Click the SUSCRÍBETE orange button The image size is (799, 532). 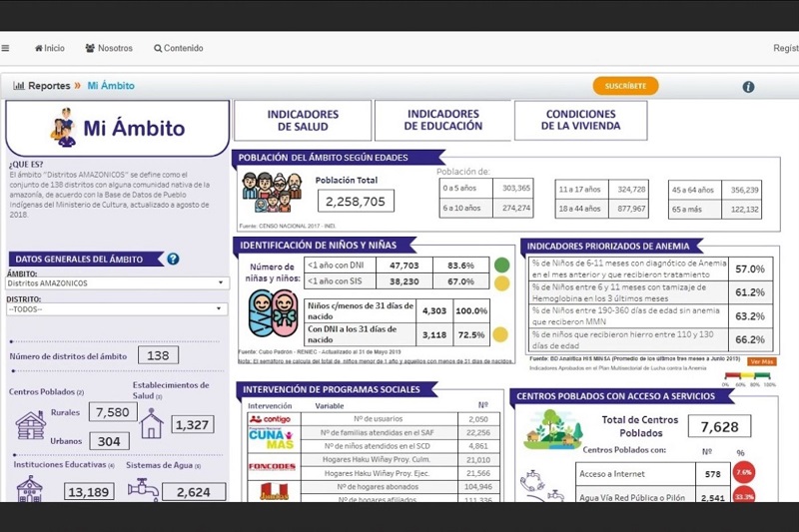(x=625, y=86)
